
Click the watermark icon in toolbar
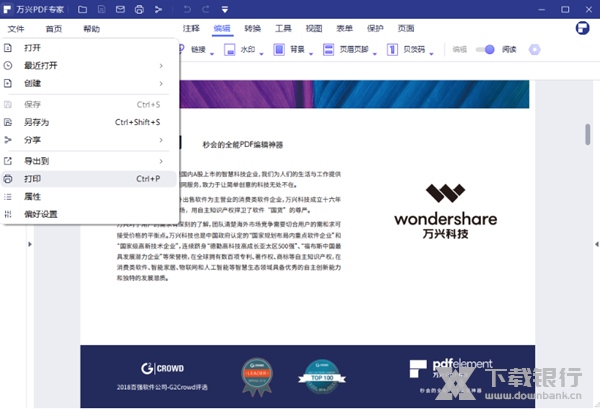click(229, 50)
